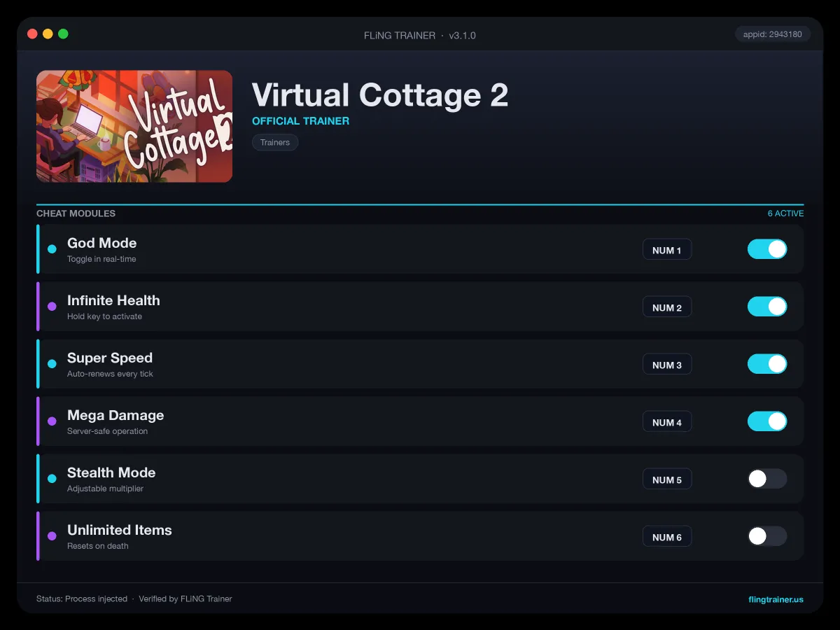This screenshot has height=630, width=840.
Task: Select the Super Speed module name
Action: [x=110, y=358]
